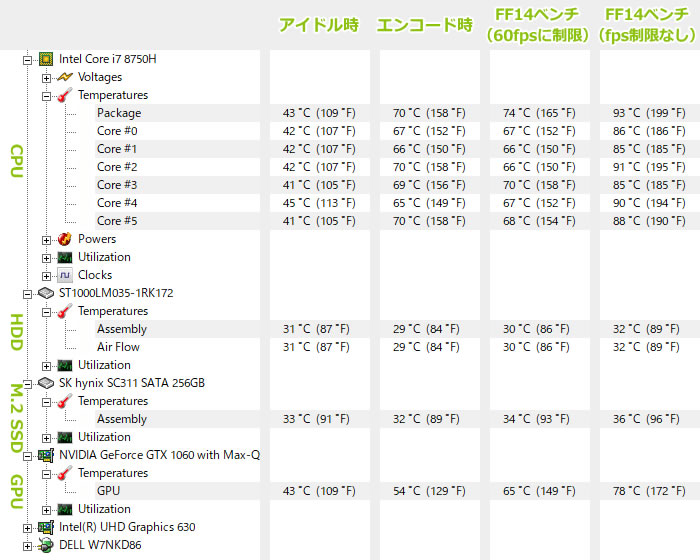Click the thermometer icon under ST1000LM035-1RK172
Viewport: 700px width, 560px height.
point(65,311)
